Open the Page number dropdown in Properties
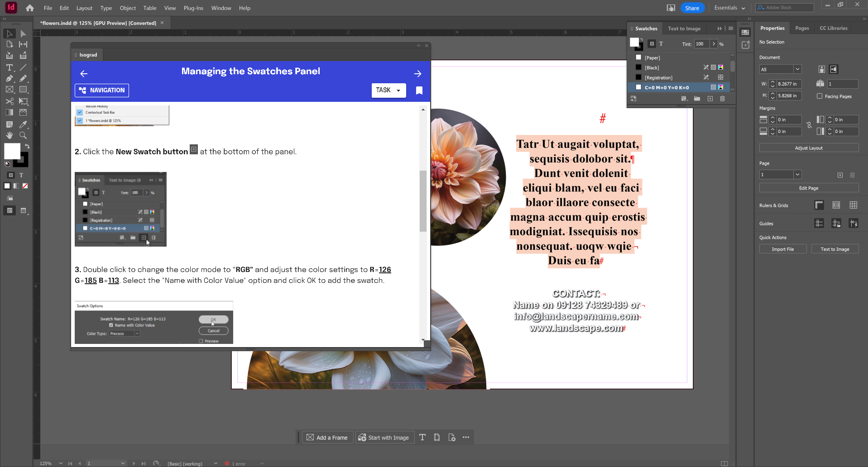Viewport: 868px width, 467px height. (x=797, y=175)
